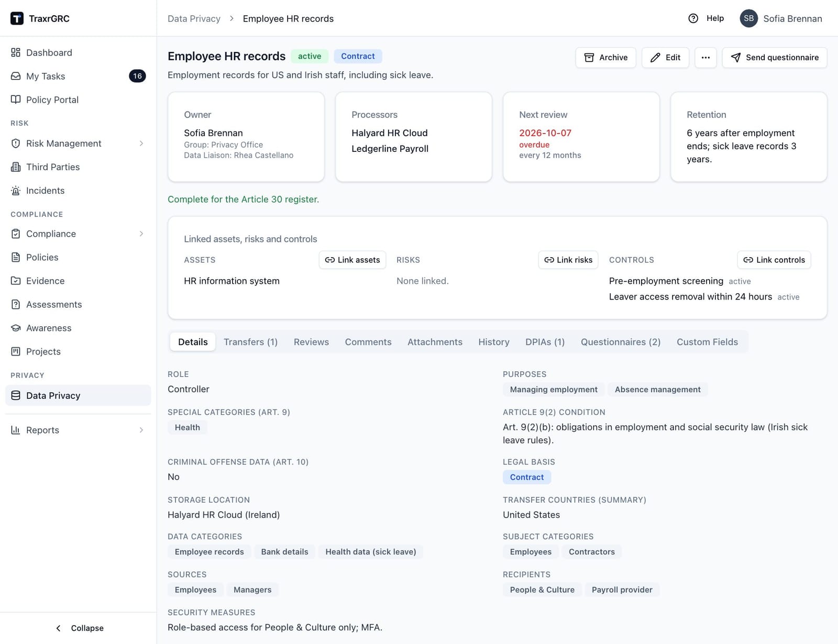Click the Incidents siren icon
838x644 pixels.
16,191
